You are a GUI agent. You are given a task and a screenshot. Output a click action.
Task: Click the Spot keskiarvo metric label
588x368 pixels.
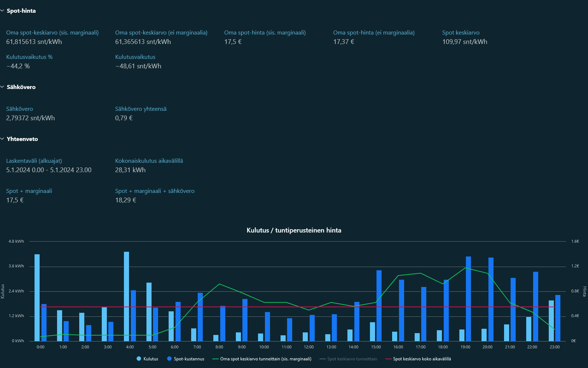pos(460,33)
